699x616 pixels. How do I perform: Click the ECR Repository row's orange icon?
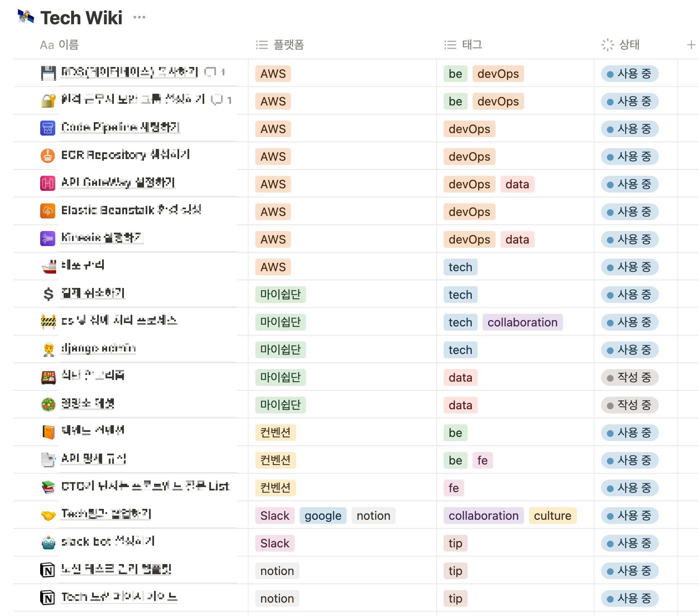point(48,156)
